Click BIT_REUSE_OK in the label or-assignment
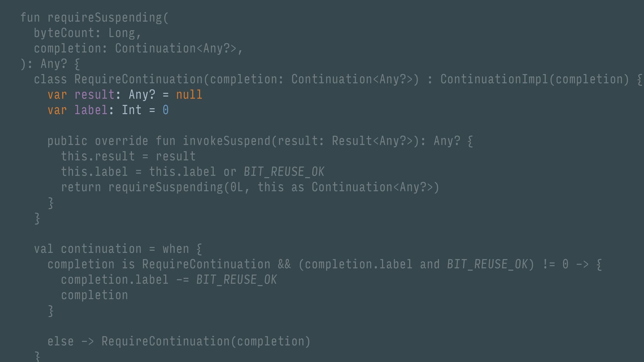The height and width of the screenshot is (362, 644). pos(284,172)
